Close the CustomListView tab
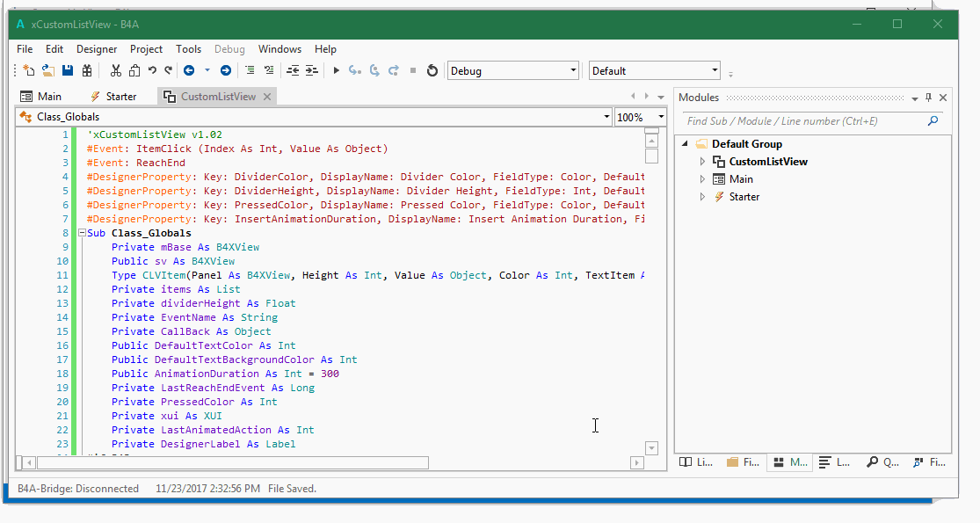980x523 pixels. 266,97
